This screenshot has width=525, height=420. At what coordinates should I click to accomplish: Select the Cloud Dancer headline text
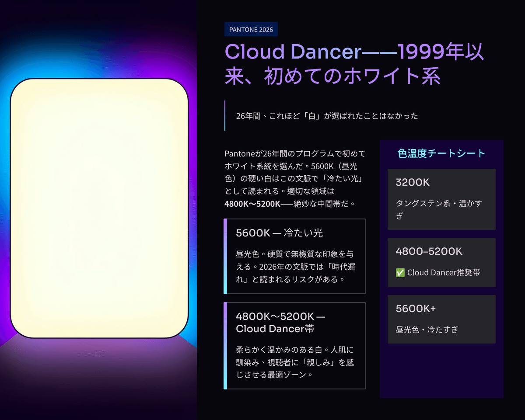(x=354, y=64)
